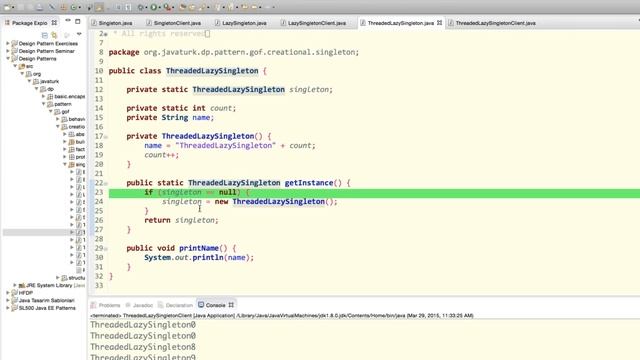This screenshot has width=640, height=360.
Task: Click 'count++;' on line 19
Action: (x=162, y=155)
